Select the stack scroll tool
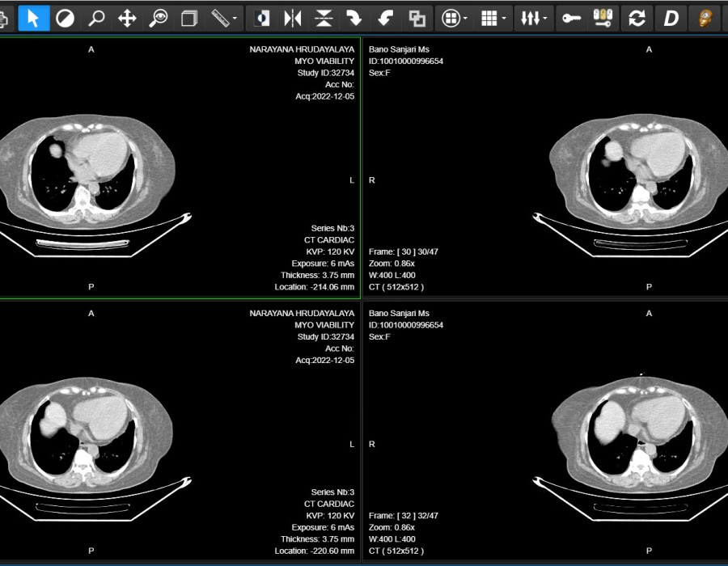Screen dimensions: 728x566 (x=189, y=18)
